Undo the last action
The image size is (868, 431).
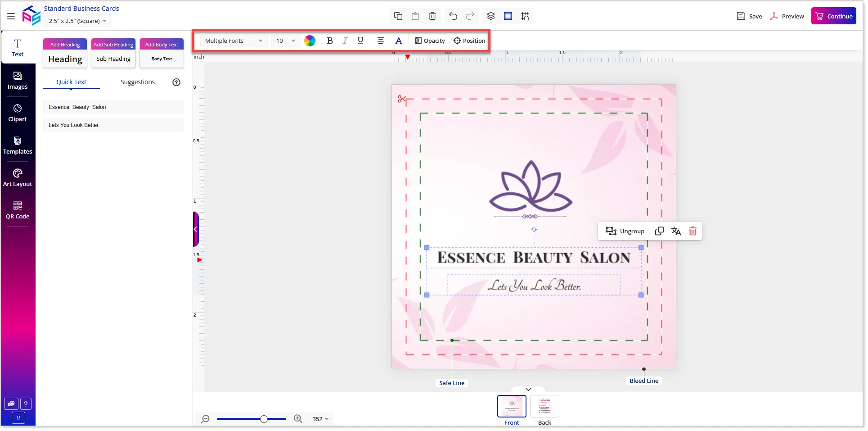453,16
